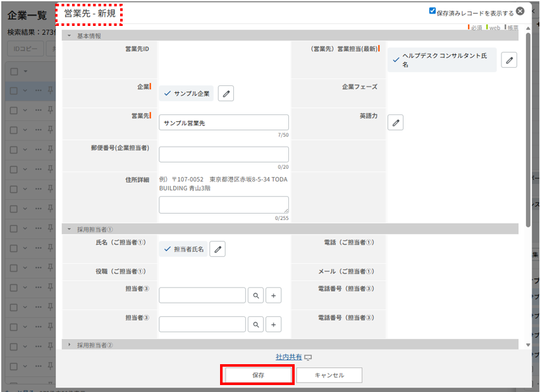Click the 郵便番号(企業担当者) input field
The height and width of the screenshot is (392, 540).
coord(223,154)
